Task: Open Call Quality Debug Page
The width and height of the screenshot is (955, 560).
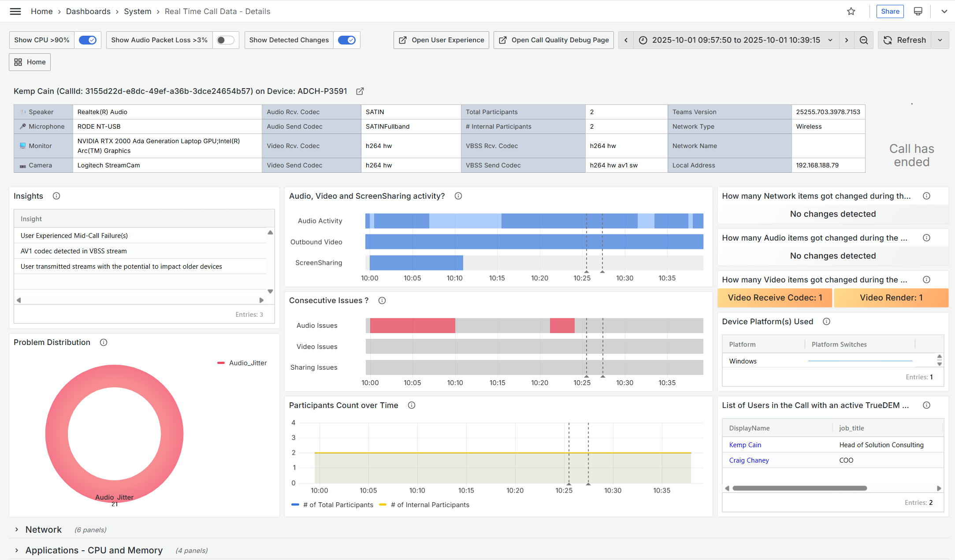Action: point(554,40)
